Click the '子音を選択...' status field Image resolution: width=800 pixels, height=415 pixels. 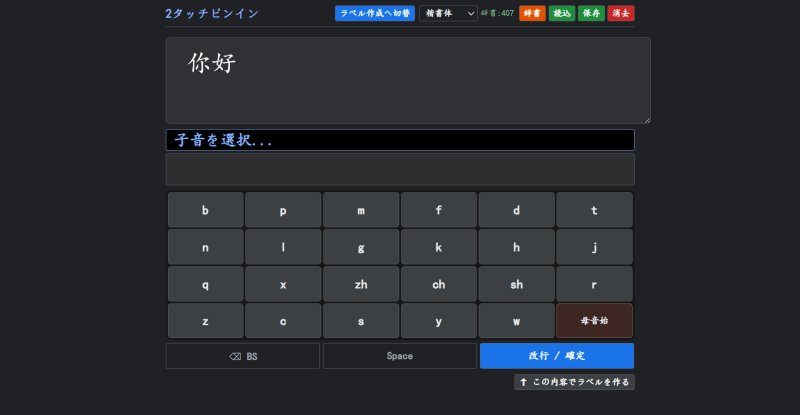pos(400,140)
